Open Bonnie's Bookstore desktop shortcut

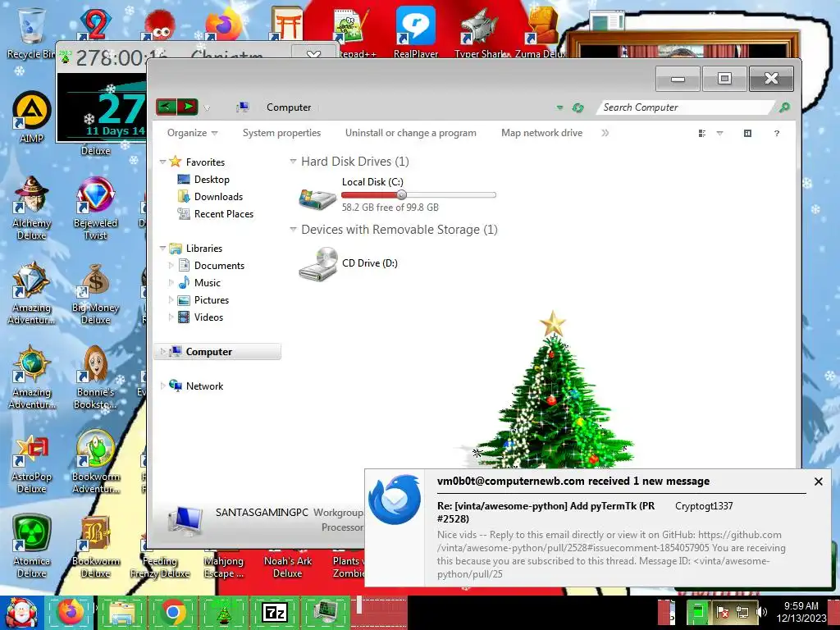pos(95,378)
